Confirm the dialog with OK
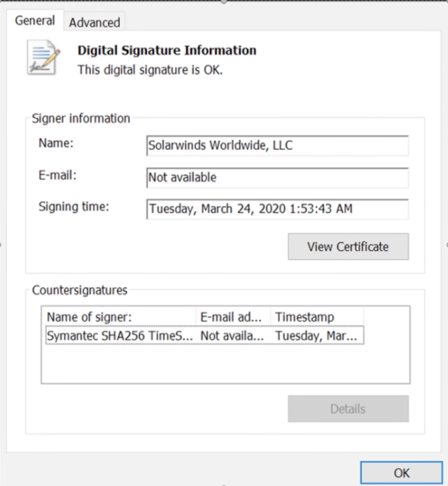448x486 pixels. coord(401,473)
